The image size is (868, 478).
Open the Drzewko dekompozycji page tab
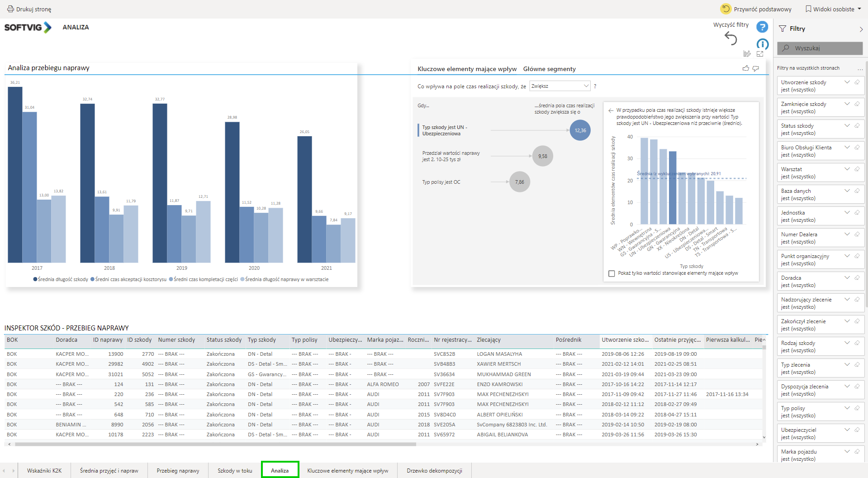coord(434,471)
